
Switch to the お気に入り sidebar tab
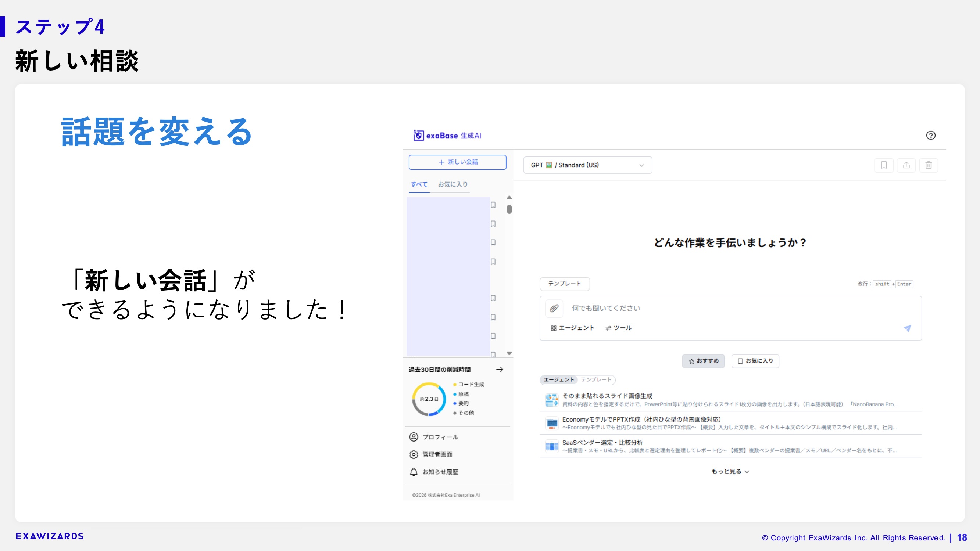click(x=453, y=184)
